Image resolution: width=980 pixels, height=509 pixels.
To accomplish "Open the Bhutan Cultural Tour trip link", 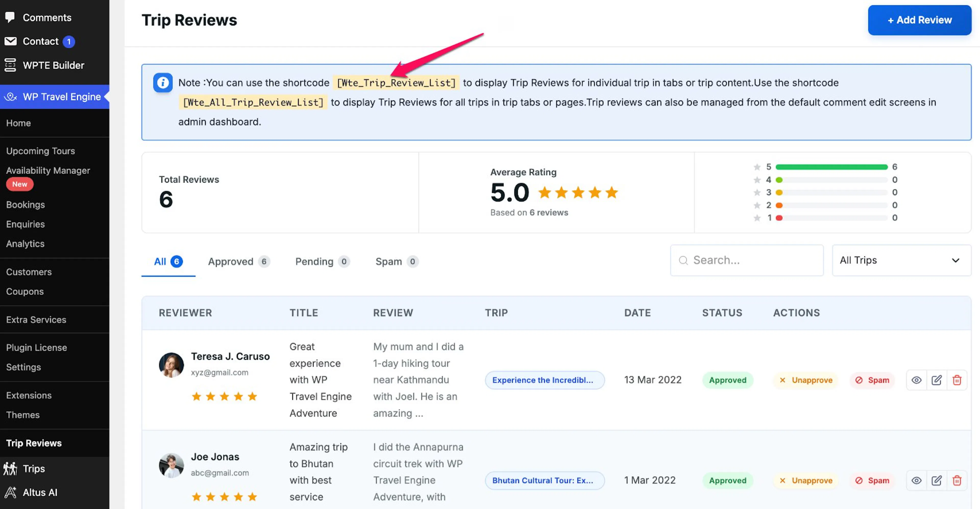I will 544,480.
